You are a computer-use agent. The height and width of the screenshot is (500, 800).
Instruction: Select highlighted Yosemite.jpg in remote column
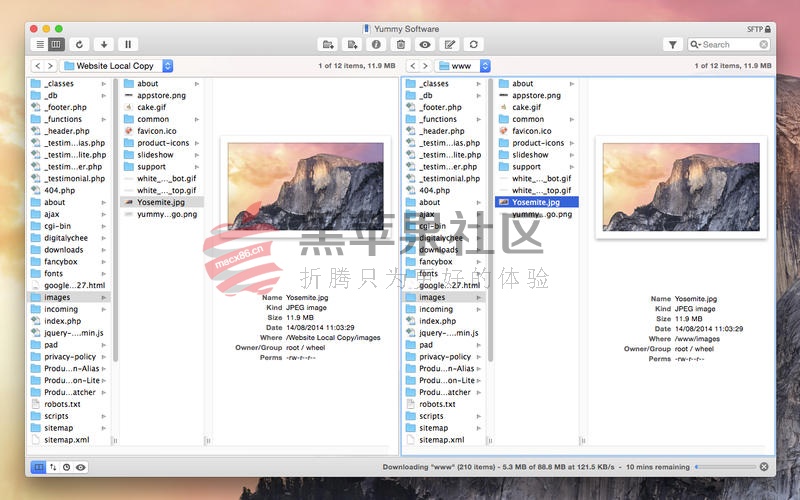point(537,203)
